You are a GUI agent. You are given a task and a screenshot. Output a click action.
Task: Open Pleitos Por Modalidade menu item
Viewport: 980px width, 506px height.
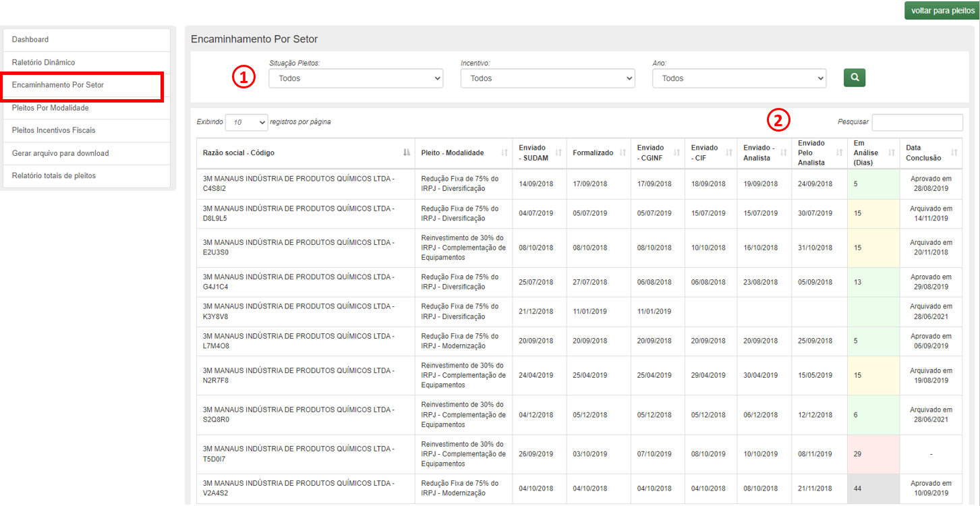87,108
